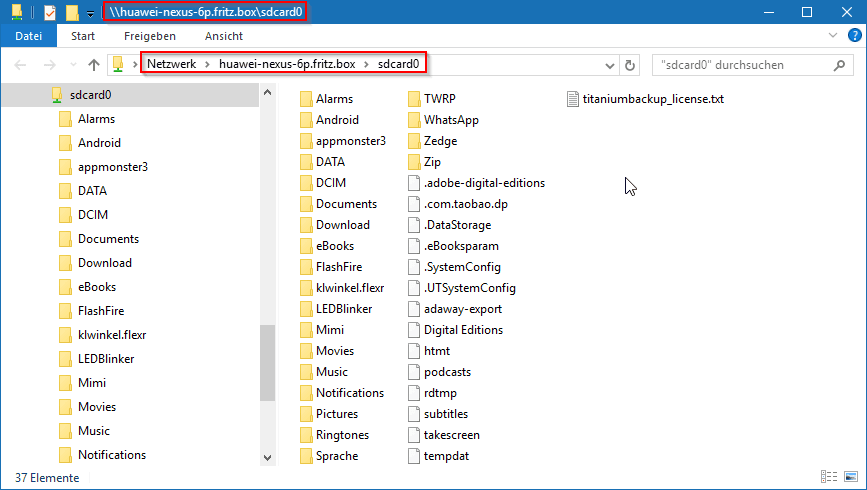This screenshot has height=490, width=867.
Task: Click the blue help question mark icon
Action: pyautogui.click(x=854, y=35)
